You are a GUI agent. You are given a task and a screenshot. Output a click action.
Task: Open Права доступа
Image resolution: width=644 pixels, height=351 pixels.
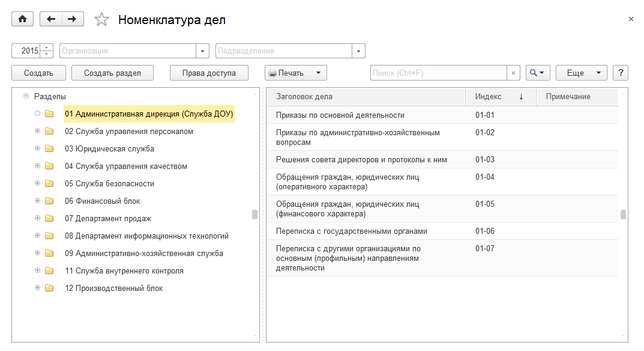click(x=209, y=72)
